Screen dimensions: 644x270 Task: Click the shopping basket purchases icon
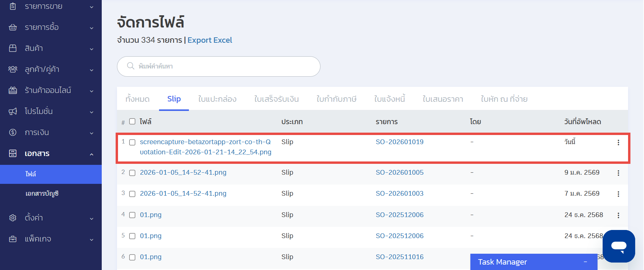coord(13,27)
